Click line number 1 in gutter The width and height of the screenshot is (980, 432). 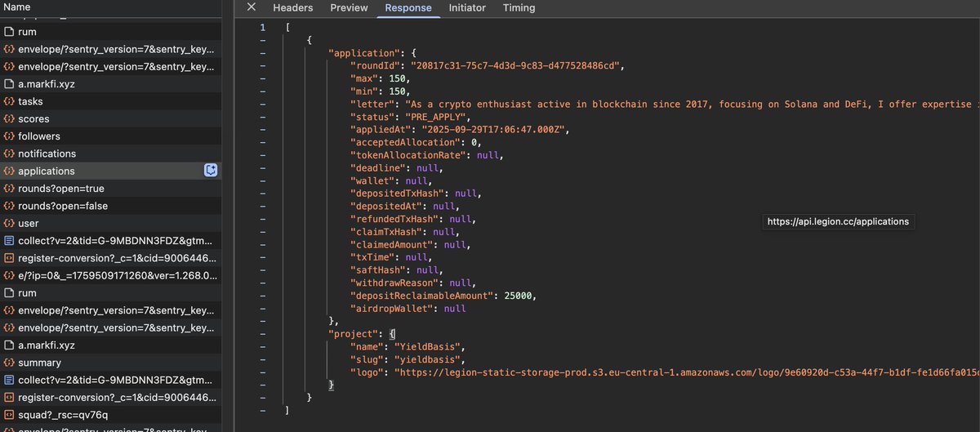coord(262,28)
